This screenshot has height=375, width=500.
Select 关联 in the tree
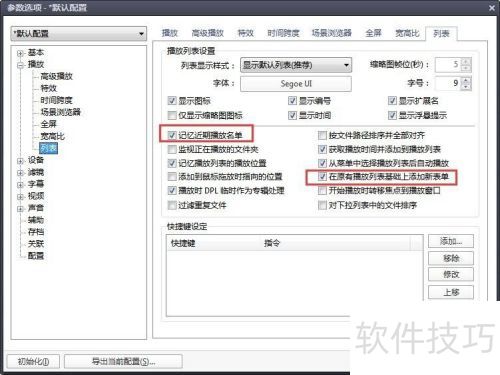(x=36, y=244)
